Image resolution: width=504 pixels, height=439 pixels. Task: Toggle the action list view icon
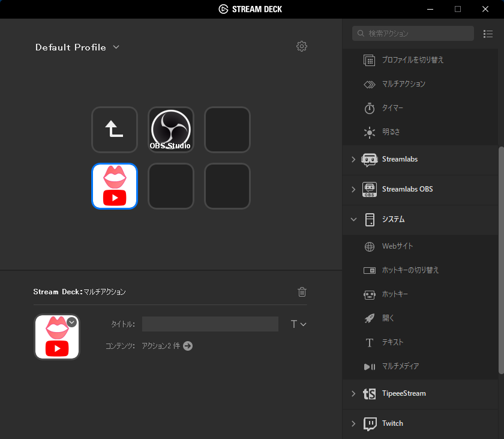click(488, 34)
